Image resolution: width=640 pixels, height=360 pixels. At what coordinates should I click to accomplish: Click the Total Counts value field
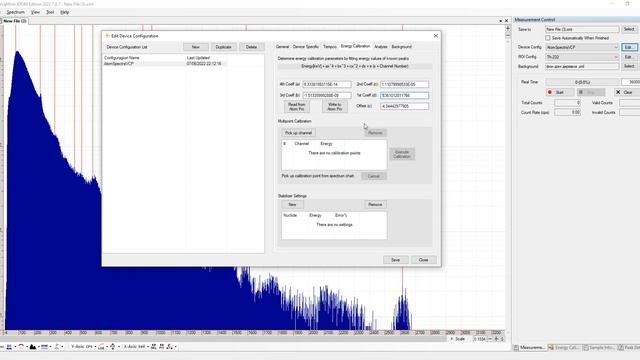pos(567,103)
